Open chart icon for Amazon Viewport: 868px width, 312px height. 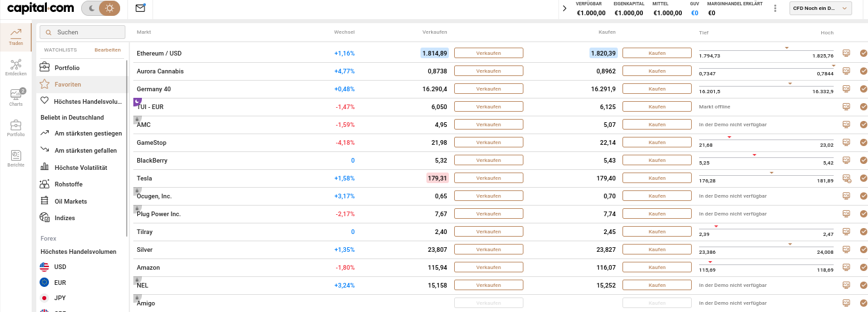(846, 267)
